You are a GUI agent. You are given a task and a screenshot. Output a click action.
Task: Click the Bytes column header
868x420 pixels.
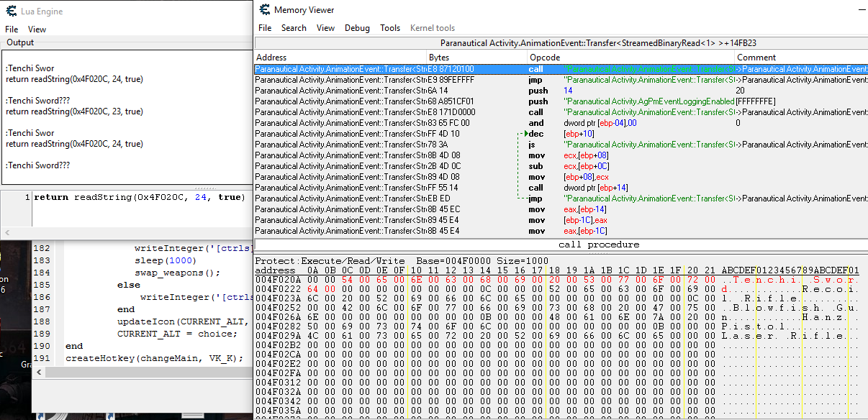tap(439, 58)
